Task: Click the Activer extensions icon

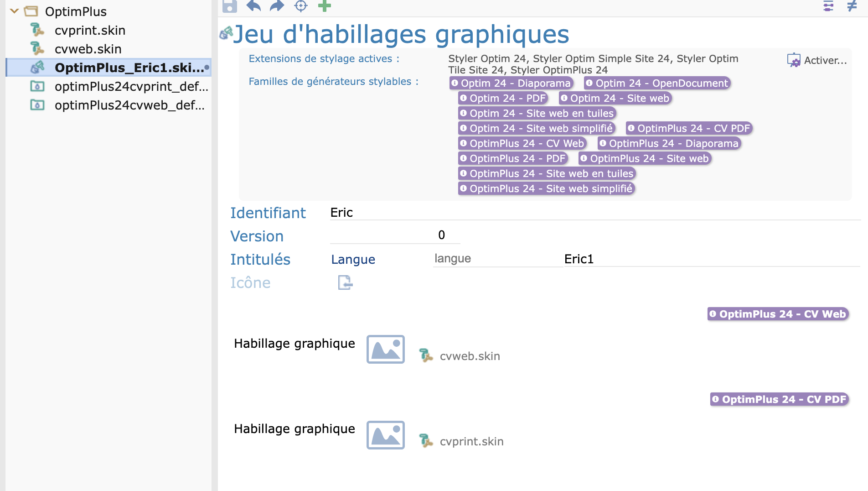Action: pyautogui.click(x=794, y=60)
